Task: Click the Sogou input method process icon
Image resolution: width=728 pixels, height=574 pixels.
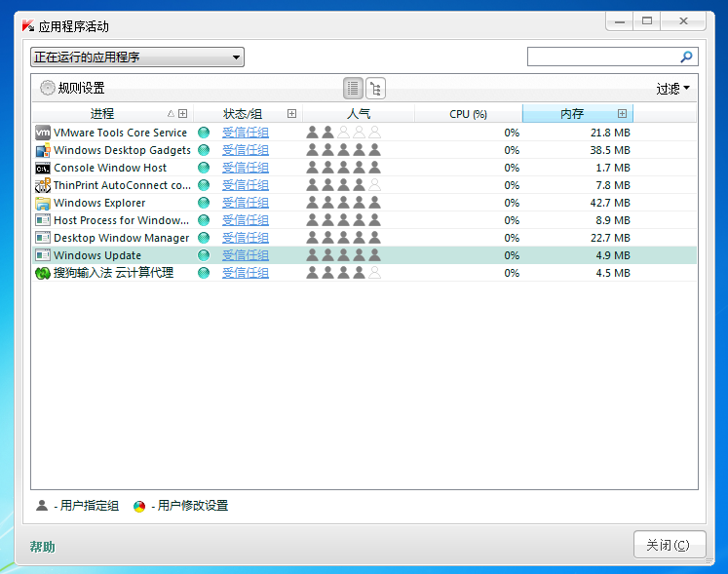Action: (42, 273)
